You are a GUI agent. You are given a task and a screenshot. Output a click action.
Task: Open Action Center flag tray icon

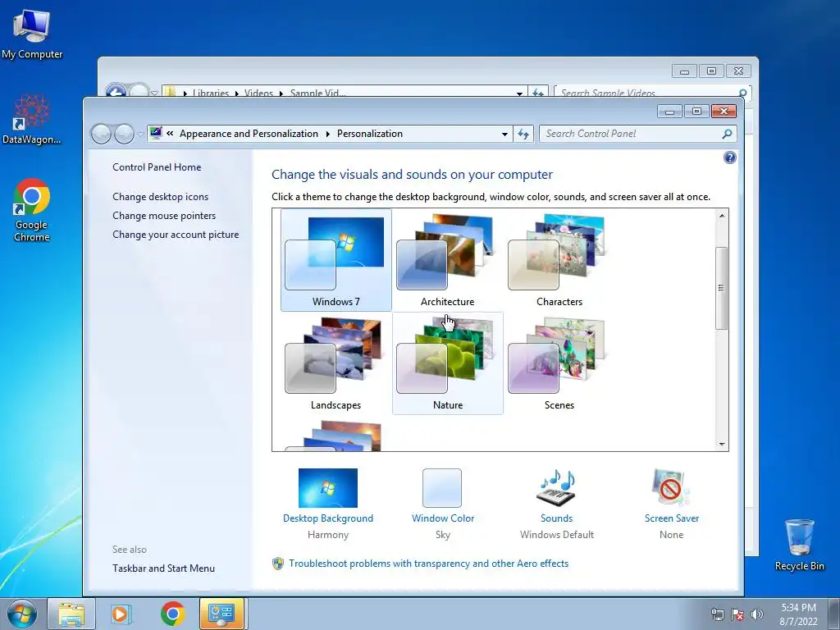point(737,614)
